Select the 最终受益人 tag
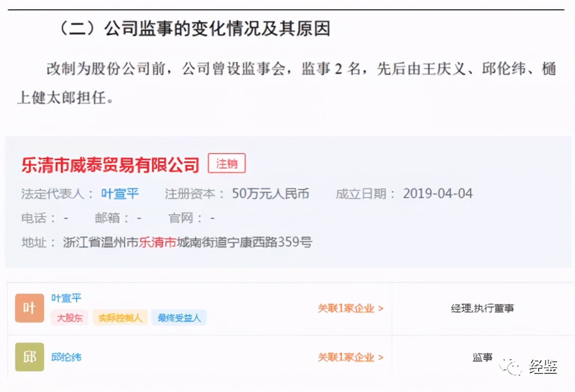 click(x=179, y=317)
